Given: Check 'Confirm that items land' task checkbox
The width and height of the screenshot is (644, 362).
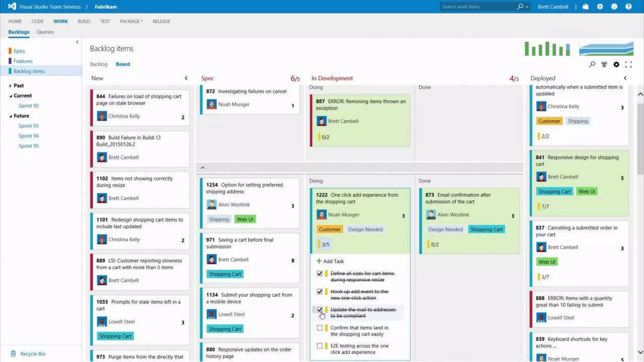Looking at the screenshot, I should [x=319, y=328].
